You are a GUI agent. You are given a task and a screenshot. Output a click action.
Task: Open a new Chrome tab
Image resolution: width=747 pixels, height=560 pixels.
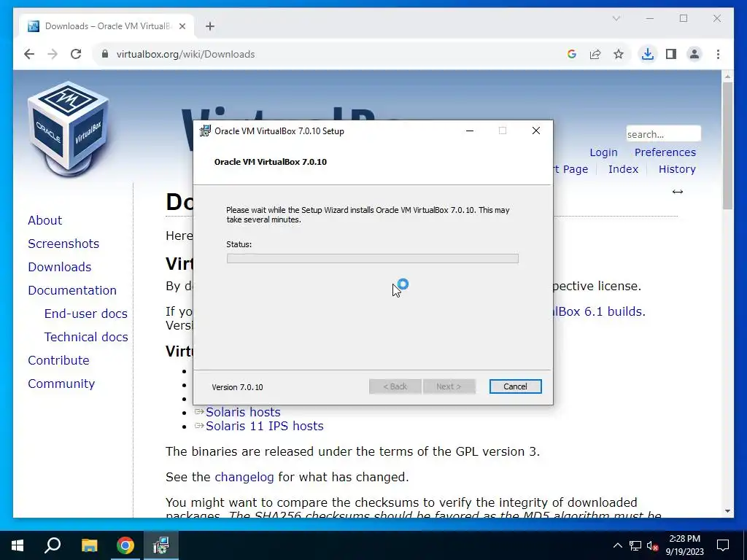click(x=210, y=26)
